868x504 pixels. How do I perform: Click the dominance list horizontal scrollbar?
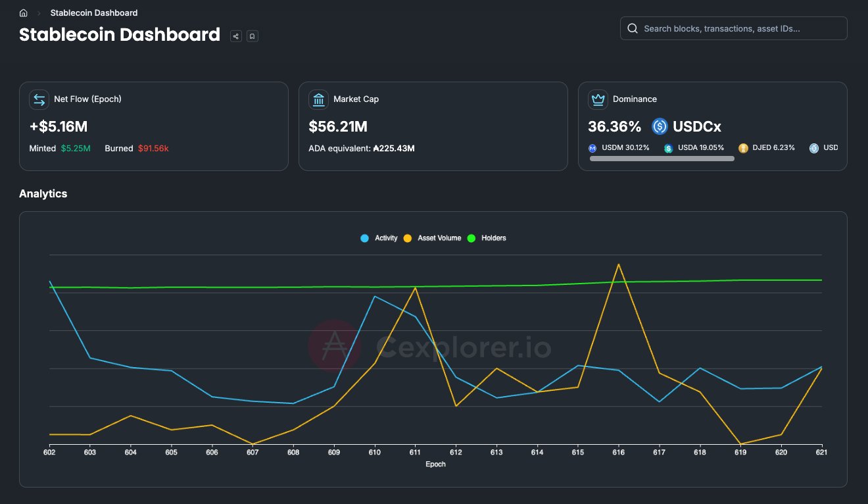pos(662,159)
